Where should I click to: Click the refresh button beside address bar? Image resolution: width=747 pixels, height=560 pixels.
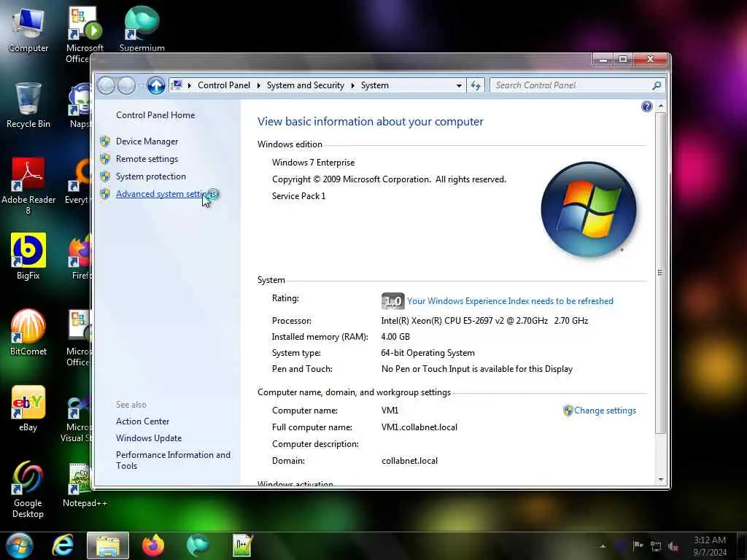click(476, 85)
